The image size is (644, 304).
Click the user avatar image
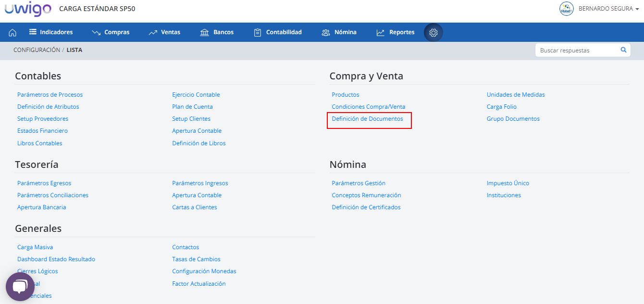[x=567, y=9]
